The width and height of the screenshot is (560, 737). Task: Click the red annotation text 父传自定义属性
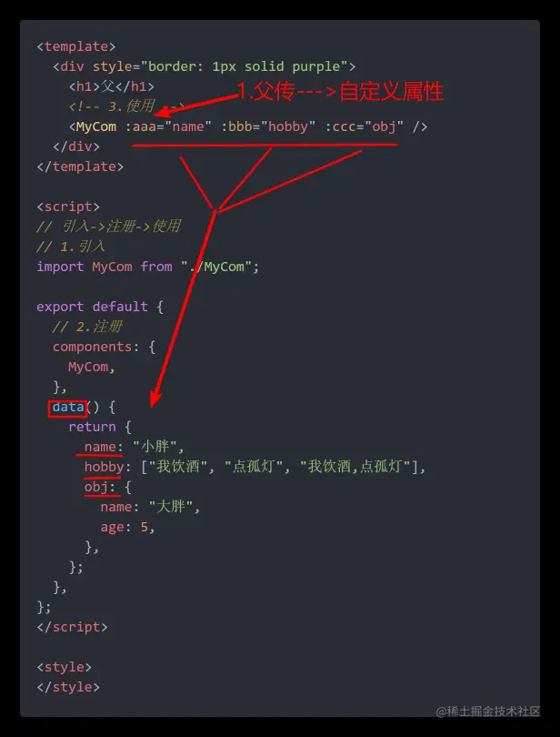[x=340, y=92]
